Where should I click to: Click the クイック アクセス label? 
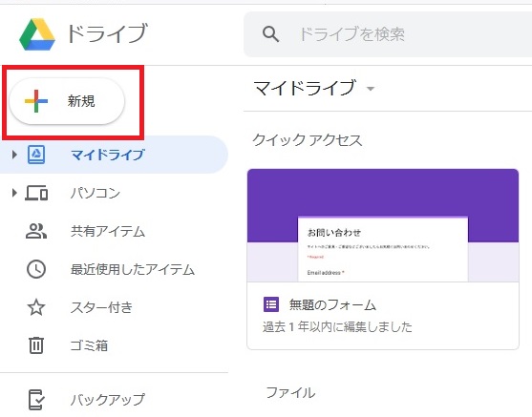pyautogui.click(x=308, y=140)
